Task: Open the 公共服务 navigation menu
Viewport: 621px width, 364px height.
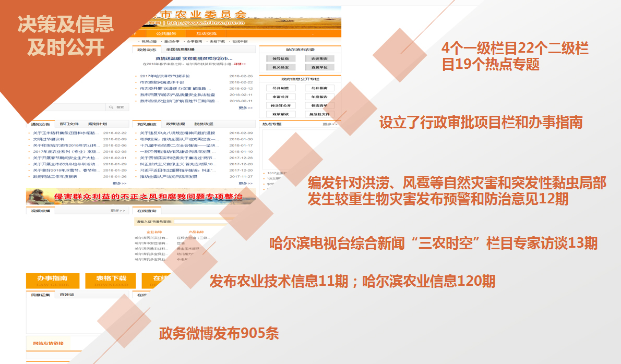Action: [166, 33]
